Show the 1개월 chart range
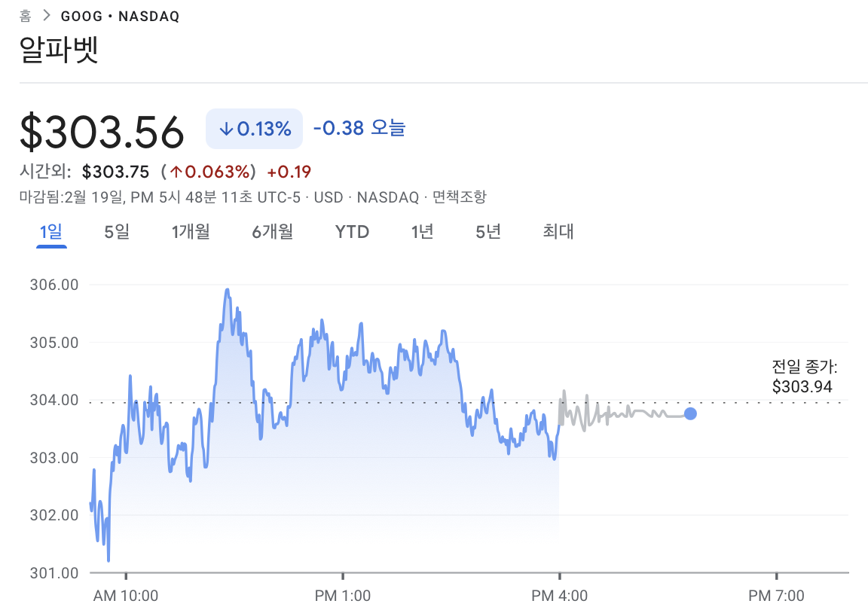The height and width of the screenshot is (616, 868). point(191,232)
